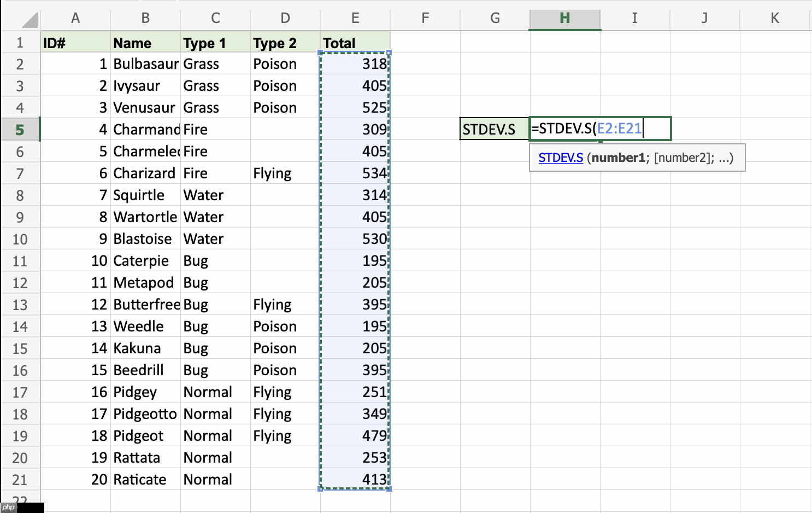The width and height of the screenshot is (812, 513).
Task: Select column A header
Action: 75,18
